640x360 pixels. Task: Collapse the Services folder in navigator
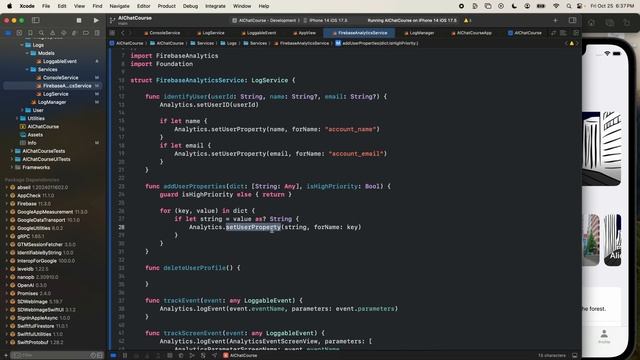tap(27, 69)
